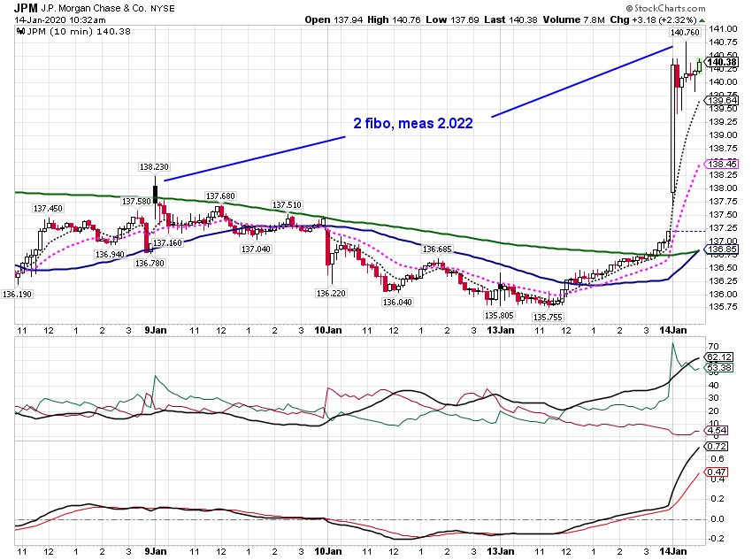
Task: Click the 137.510 price label
Action: 287,204
